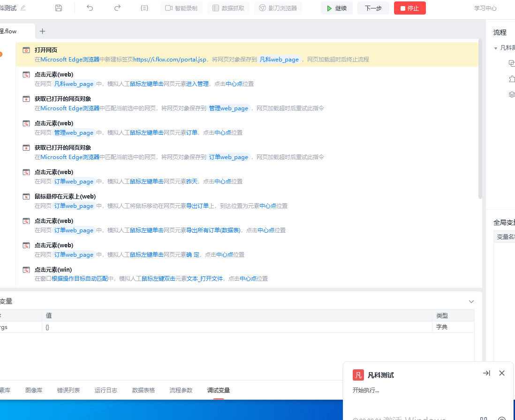Click 管理web_page in the 获取已打开的网页对象 step
The height and width of the screenshot is (420, 515).
click(228, 108)
